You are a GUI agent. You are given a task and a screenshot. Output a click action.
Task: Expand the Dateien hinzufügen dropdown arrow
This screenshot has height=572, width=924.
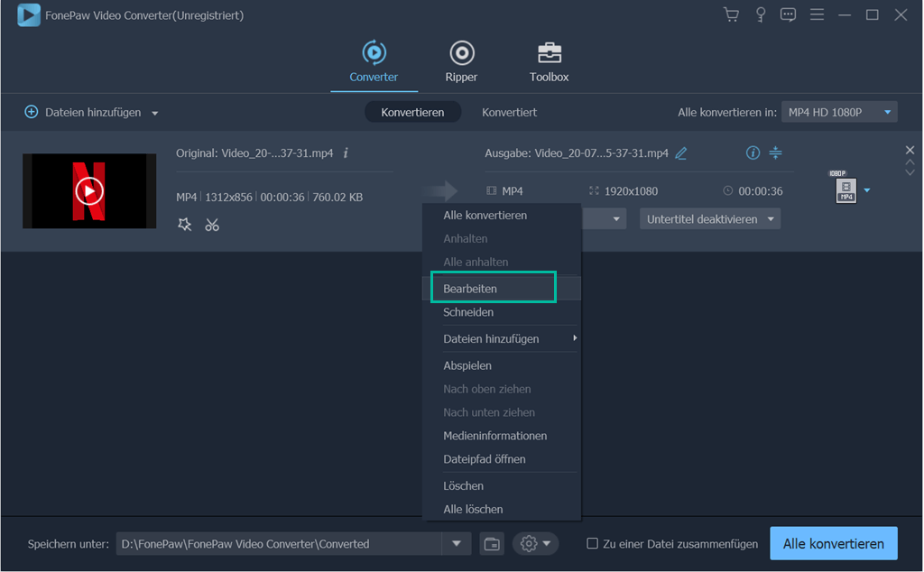pos(155,113)
